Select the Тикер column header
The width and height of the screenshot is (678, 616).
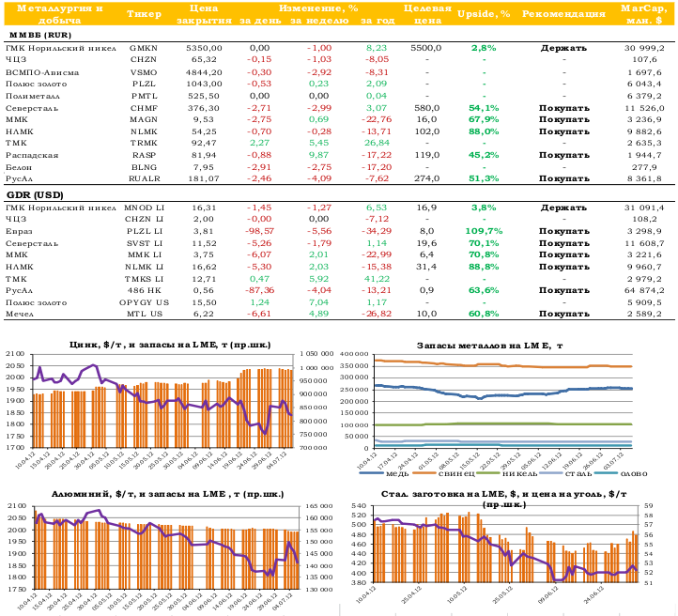click(144, 14)
